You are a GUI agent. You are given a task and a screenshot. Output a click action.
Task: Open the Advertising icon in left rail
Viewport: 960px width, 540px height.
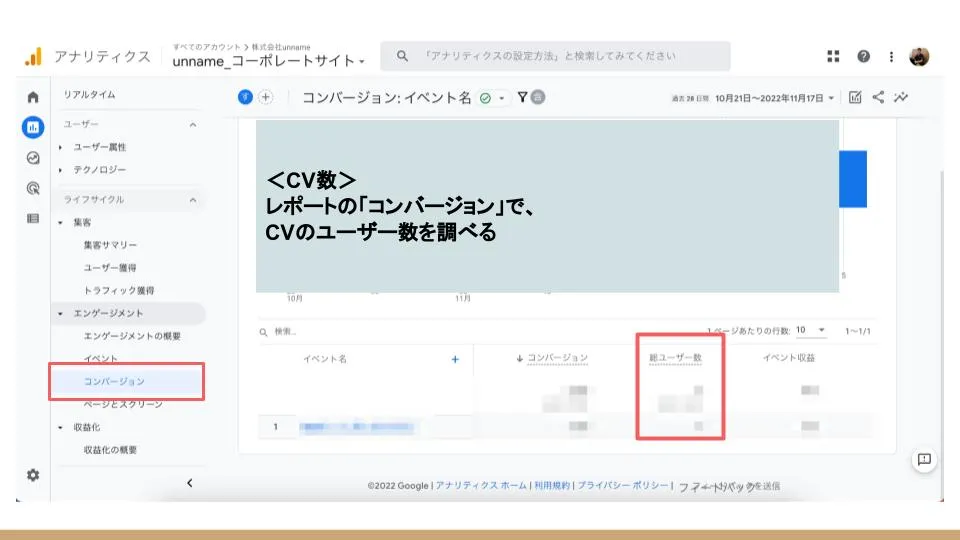pos(33,188)
